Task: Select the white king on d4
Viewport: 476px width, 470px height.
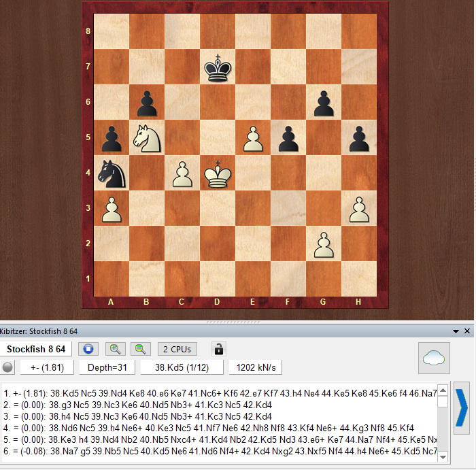Action: [x=218, y=172]
